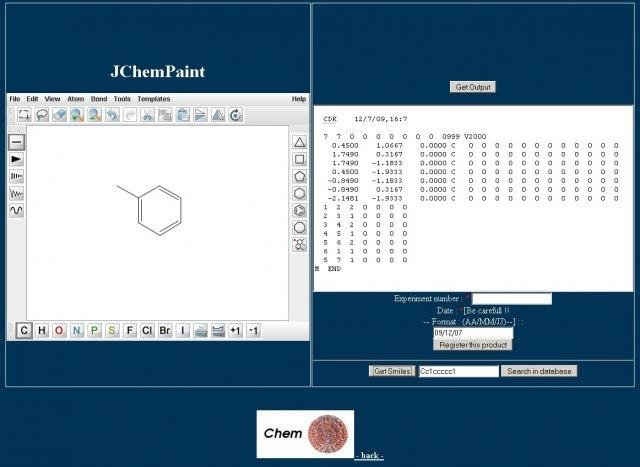The width and height of the screenshot is (640, 467).
Task: Add a heptagon seven-membered ring
Action: tap(300, 227)
